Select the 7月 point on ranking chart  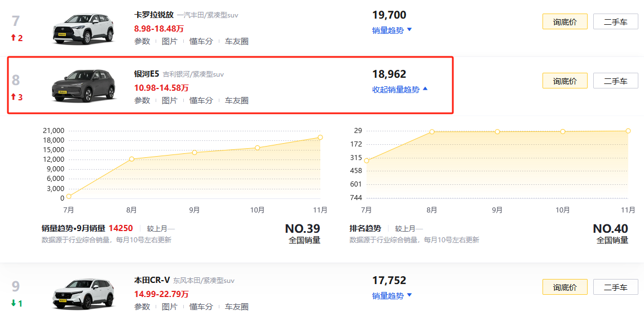(367, 161)
